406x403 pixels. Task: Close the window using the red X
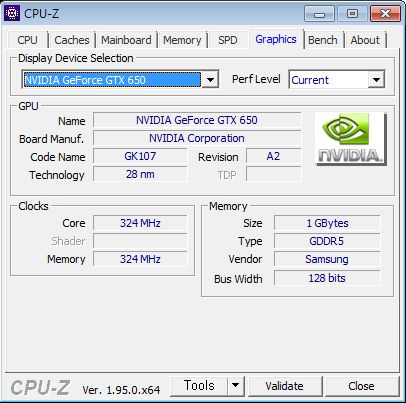[x=386, y=14]
